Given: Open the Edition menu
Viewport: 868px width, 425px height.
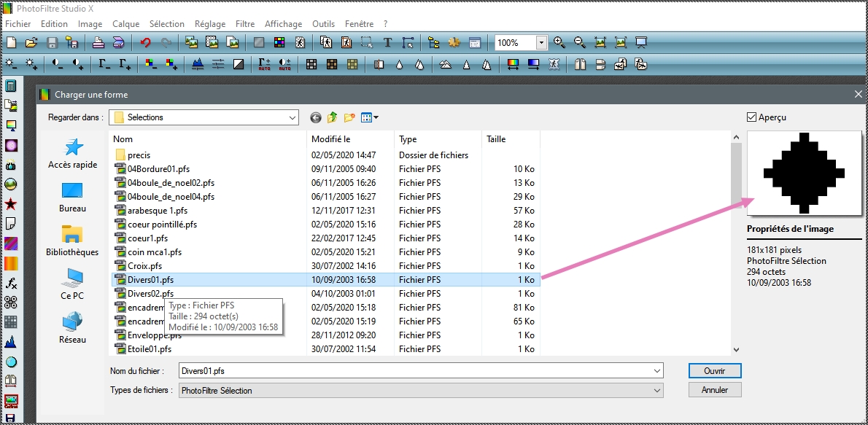Looking at the screenshot, I should (x=54, y=24).
